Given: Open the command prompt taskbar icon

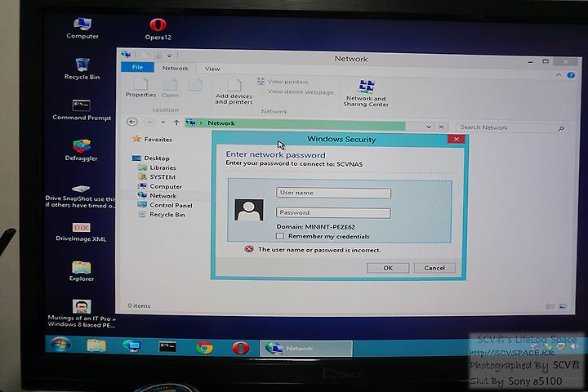Looking at the screenshot, I should click(x=167, y=346).
